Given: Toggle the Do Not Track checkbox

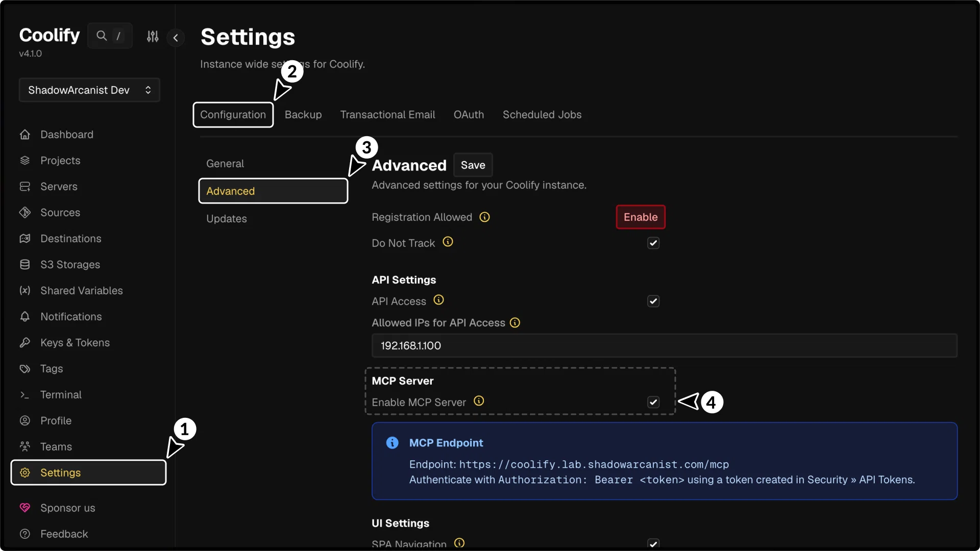Looking at the screenshot, I should click(x=653, y=243).
